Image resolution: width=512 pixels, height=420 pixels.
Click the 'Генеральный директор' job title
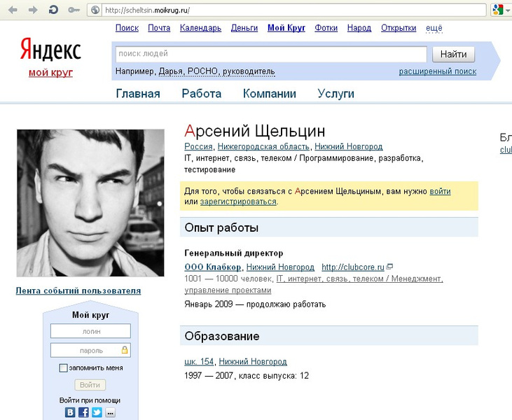pos(234,253)
